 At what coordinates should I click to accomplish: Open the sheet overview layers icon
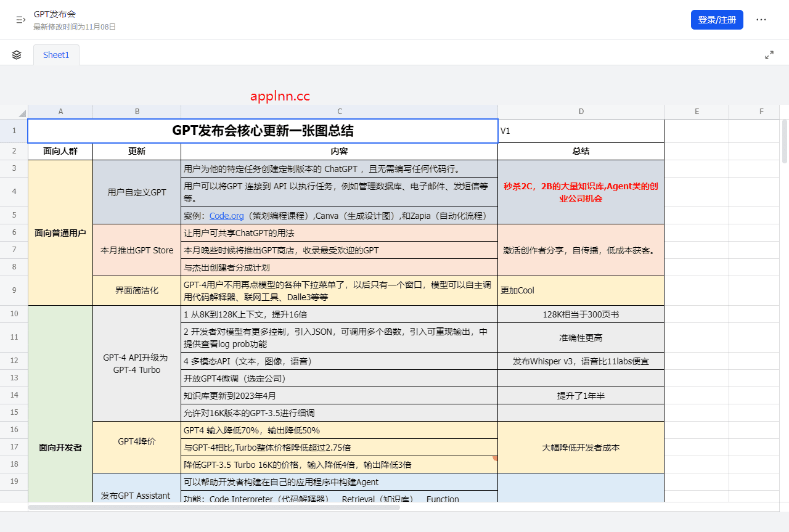pos(16,54)
